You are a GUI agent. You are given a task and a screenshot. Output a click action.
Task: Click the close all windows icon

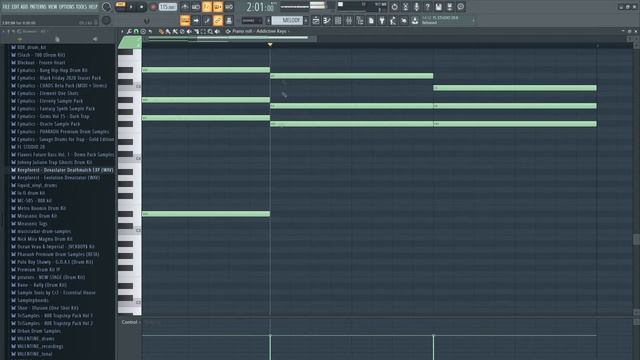[404, 20]
